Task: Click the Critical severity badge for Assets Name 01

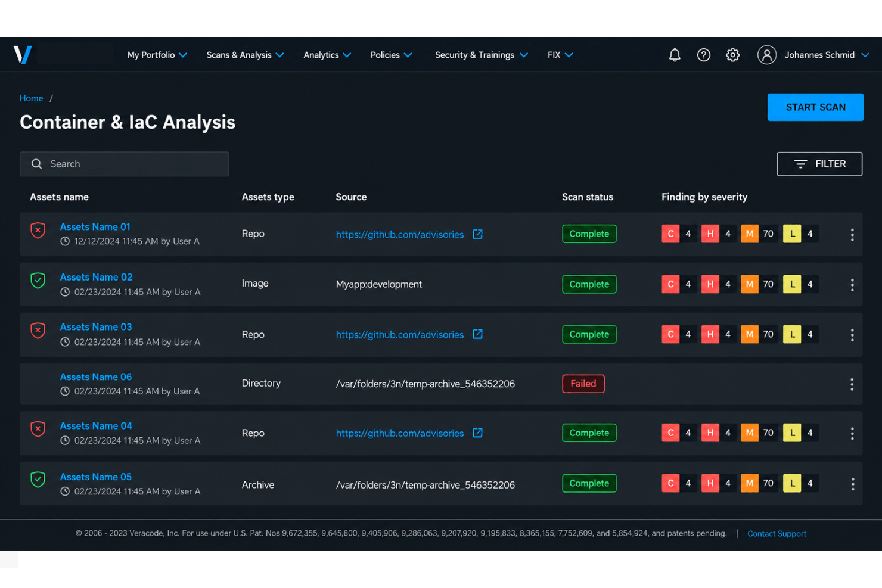Action: click(x=670, y=234)
